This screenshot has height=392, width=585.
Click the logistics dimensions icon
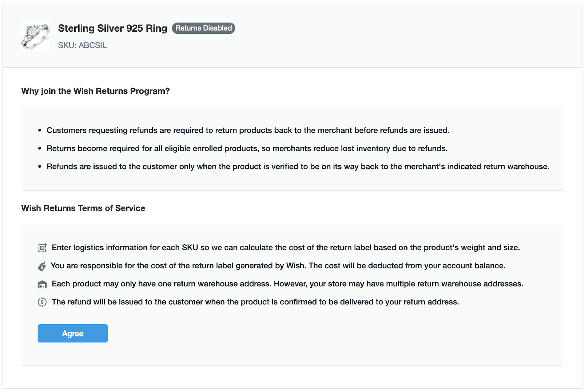click(x=42, y=248)
